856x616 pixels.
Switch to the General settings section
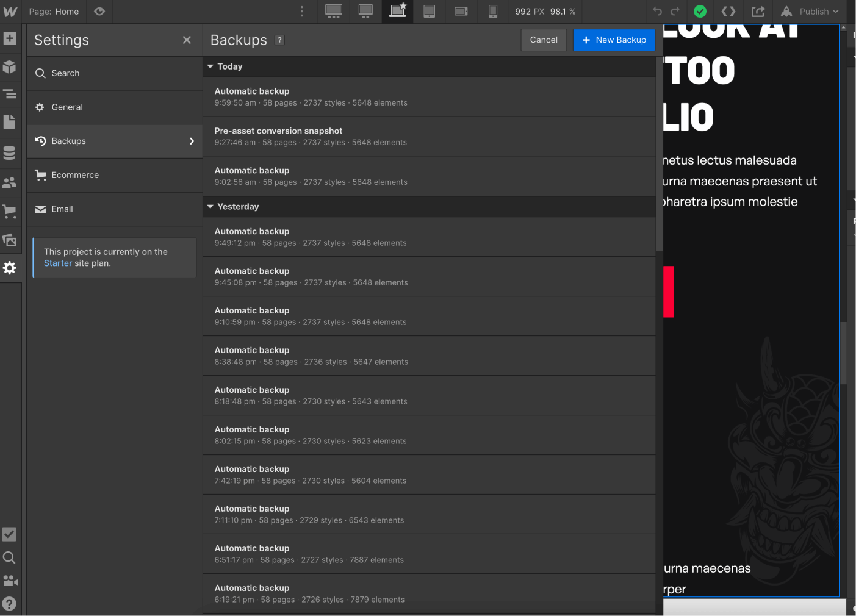click(x=67, y=107)
